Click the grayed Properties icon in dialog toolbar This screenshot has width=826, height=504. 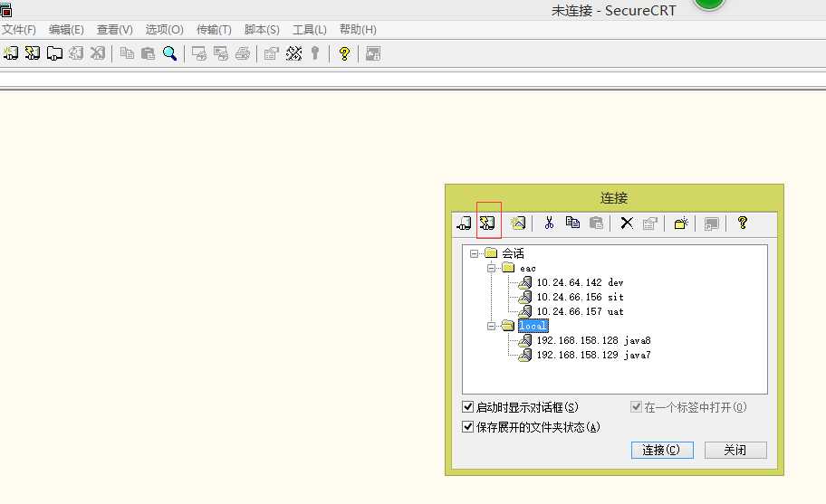(x=649, y=223)
